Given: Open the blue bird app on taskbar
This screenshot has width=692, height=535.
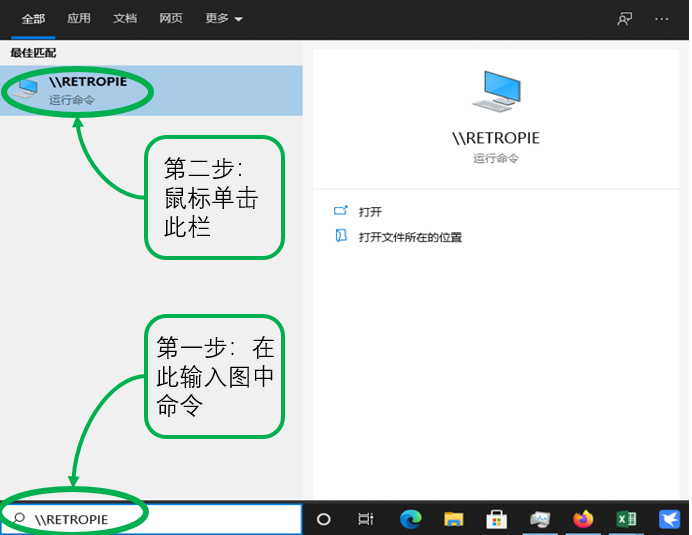Looking at the screenshot, I should [x=669, y=519].
